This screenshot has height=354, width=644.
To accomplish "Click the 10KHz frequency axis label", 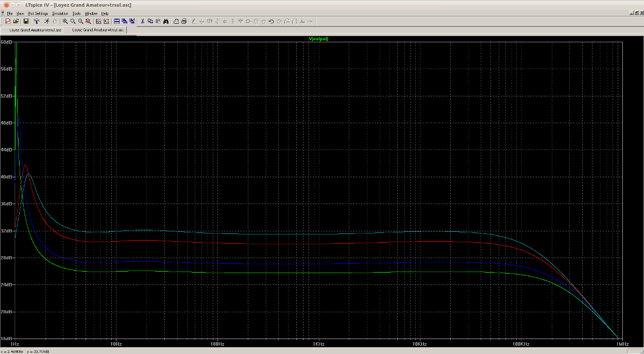I will pos(419,344).
